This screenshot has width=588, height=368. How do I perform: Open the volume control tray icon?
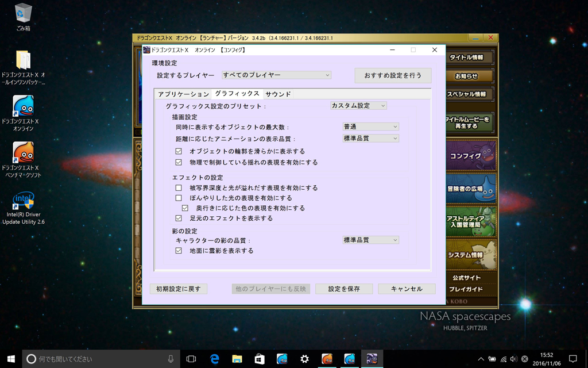coord(514,359)
